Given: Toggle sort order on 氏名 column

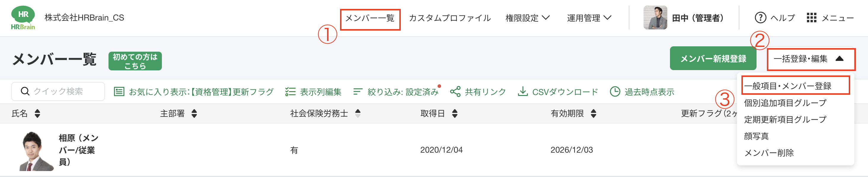Looking at the screenshot, I should point(37,113).
